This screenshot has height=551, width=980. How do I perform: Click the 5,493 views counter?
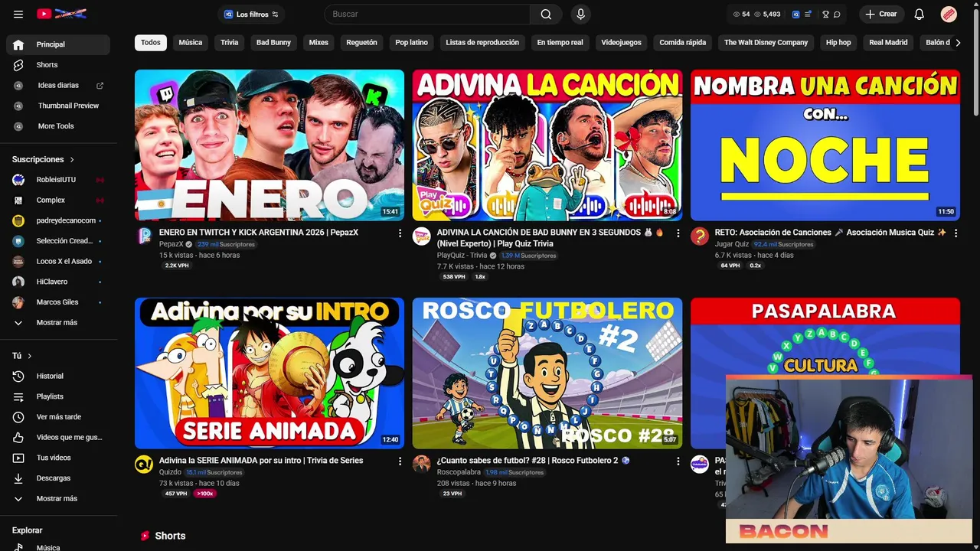coord(767,14)
